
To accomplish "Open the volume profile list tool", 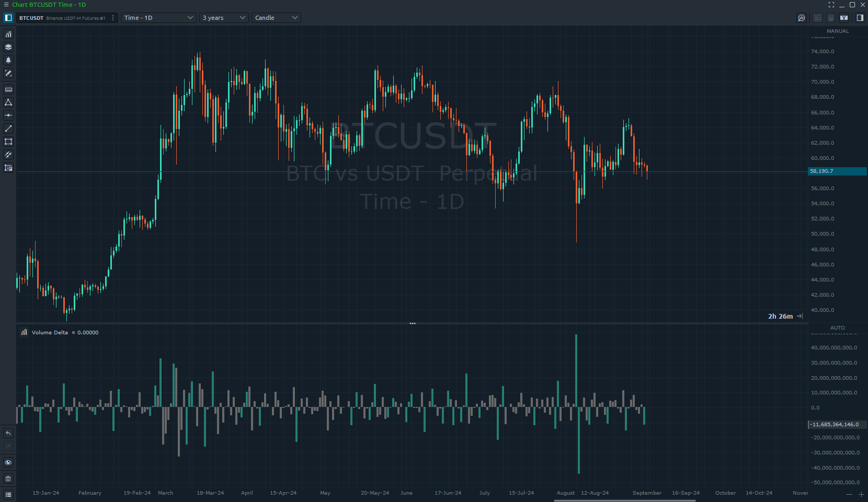I will click(8, 168).
